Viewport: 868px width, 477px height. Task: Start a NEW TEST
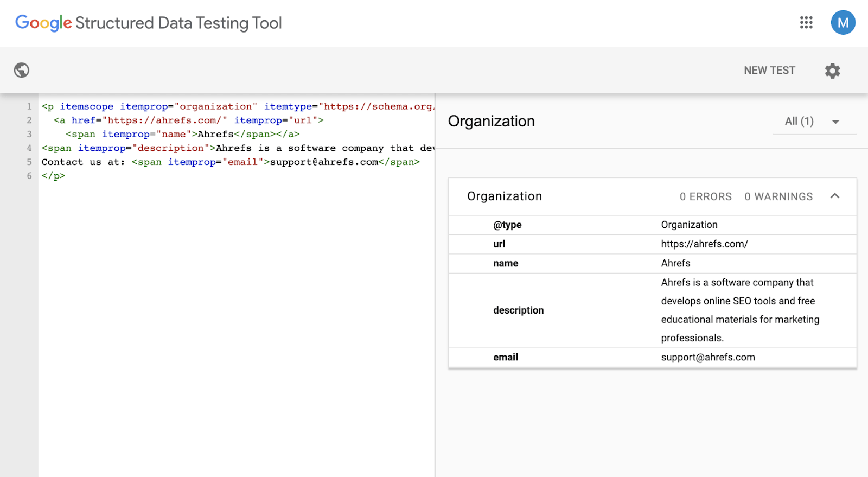[x=769, y=71]
